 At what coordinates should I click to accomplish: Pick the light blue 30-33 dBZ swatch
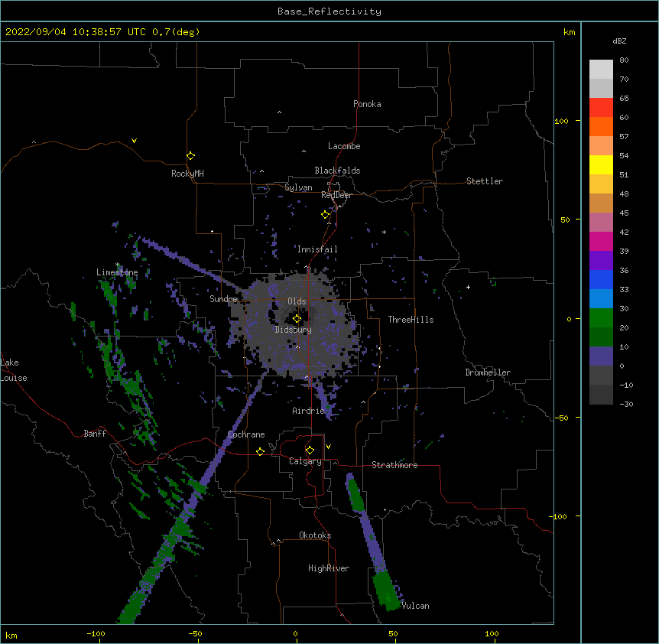(x=601, y=298)
